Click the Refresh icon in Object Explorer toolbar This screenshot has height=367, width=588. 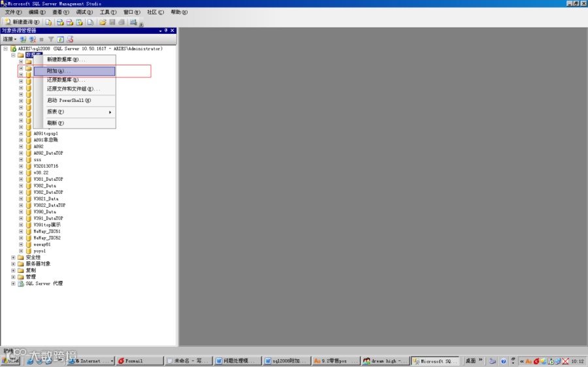[x=60, y=39]
